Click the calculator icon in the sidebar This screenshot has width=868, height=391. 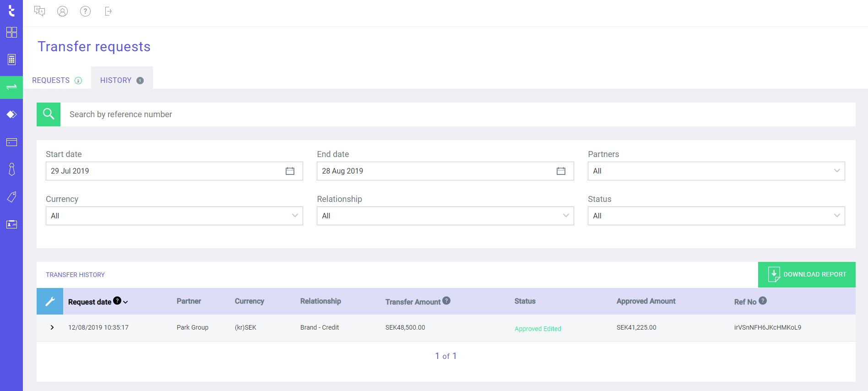tap(11, 60)
